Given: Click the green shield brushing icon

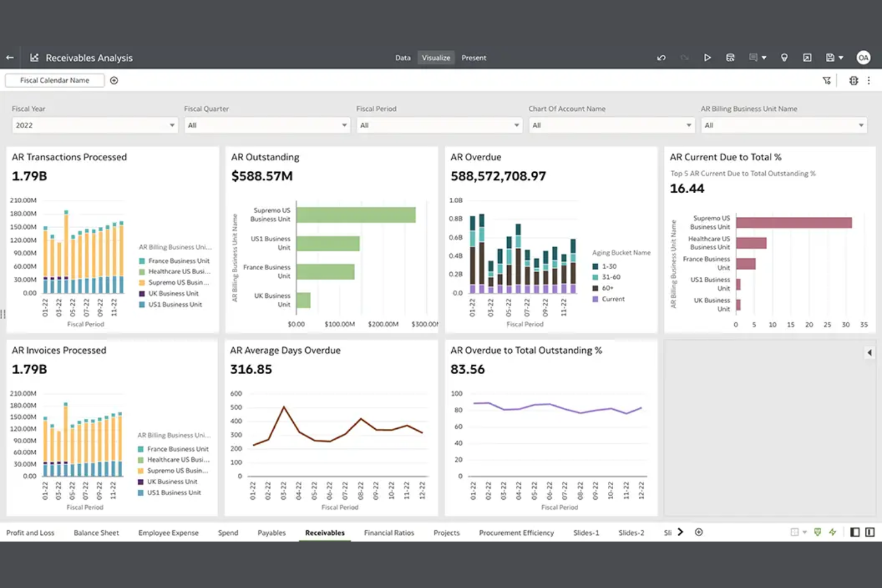Looking at the screenshot, I should pos(818,532).
